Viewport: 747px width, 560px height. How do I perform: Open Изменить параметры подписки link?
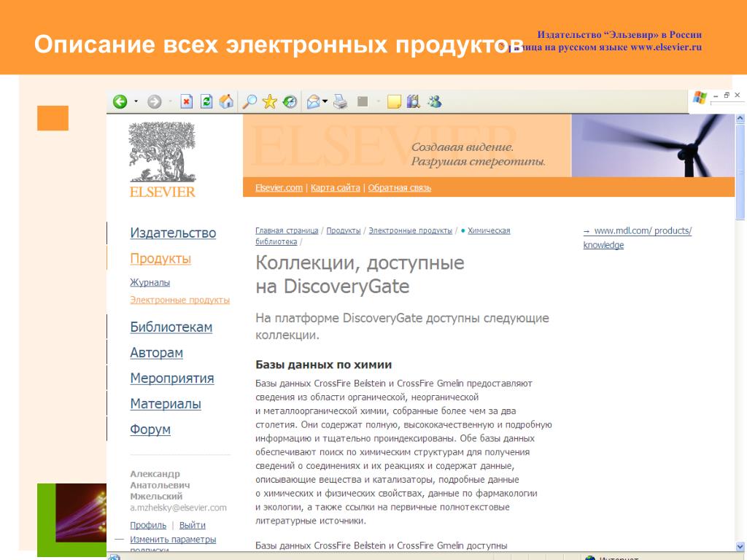173,540
